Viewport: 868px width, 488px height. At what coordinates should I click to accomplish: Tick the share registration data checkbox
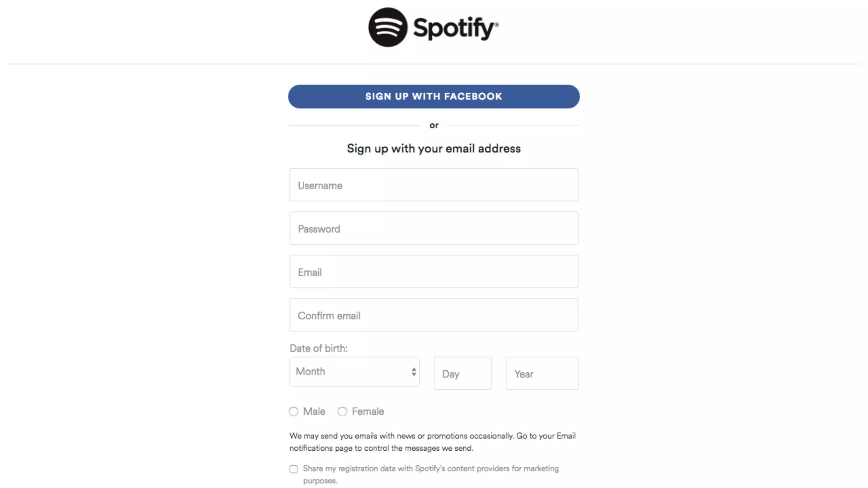[294, 469]
